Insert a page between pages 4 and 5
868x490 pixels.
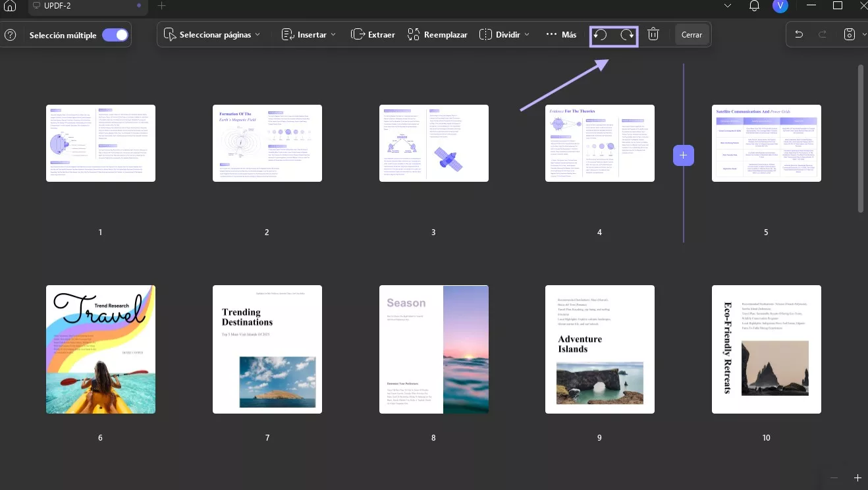point(683,155)
